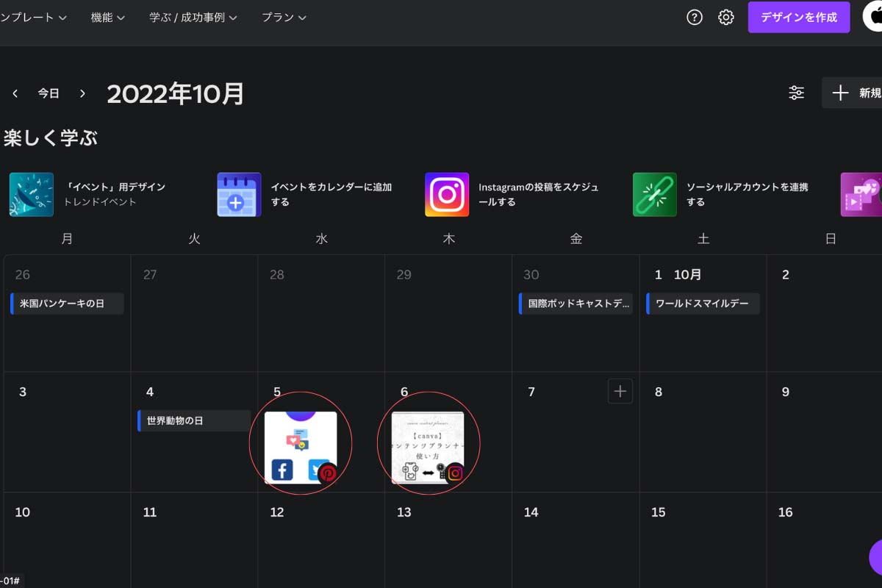Select the Instagram post scheduling card icon

(447, 194)
